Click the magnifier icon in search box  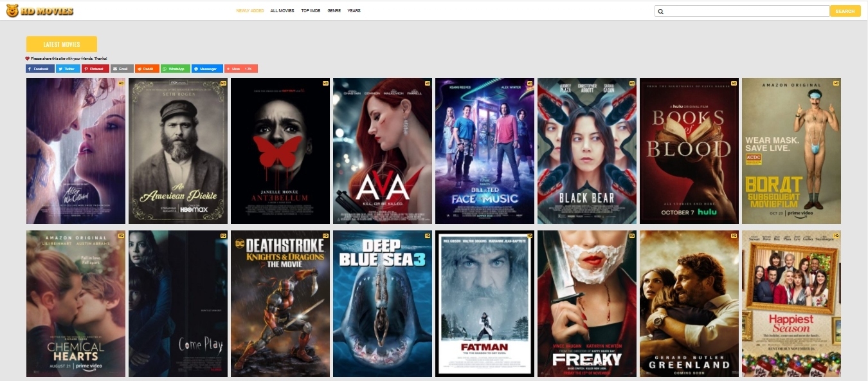pyautogui.click(x=661, y=11)
